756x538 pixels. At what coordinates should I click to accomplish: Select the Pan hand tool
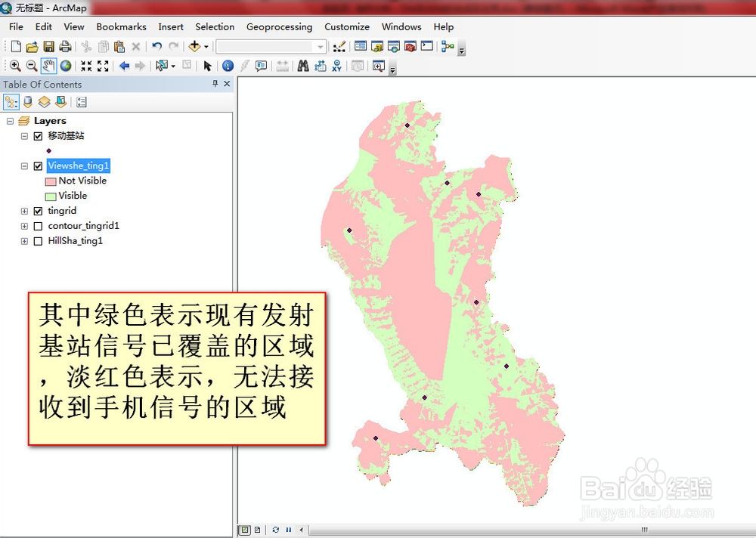[x=48, y=66]
